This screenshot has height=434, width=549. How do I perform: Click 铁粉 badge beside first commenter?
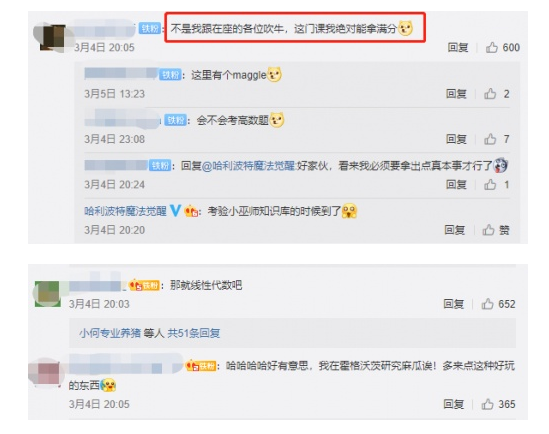point(150,28)
